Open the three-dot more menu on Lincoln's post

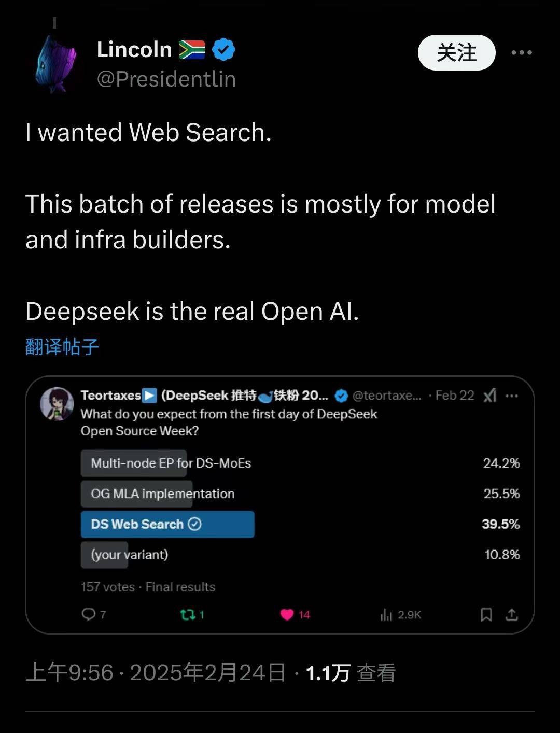pyautogui.click(x=521, y=52)
